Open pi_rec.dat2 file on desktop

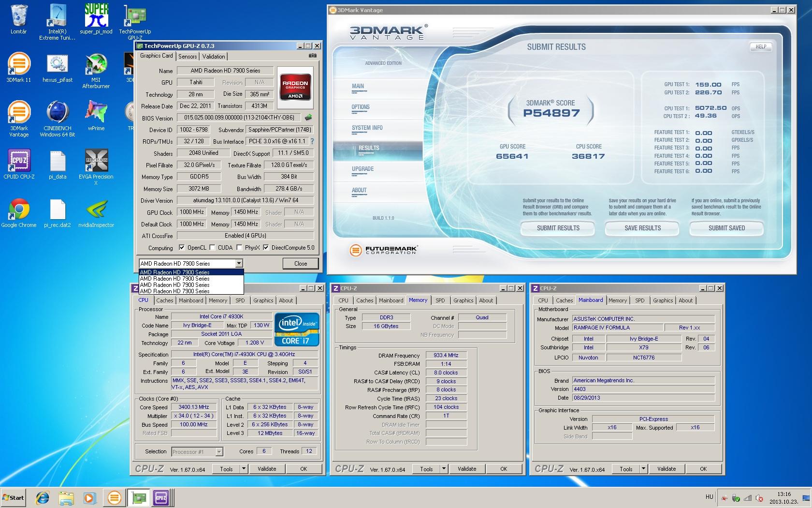point(58,213)
